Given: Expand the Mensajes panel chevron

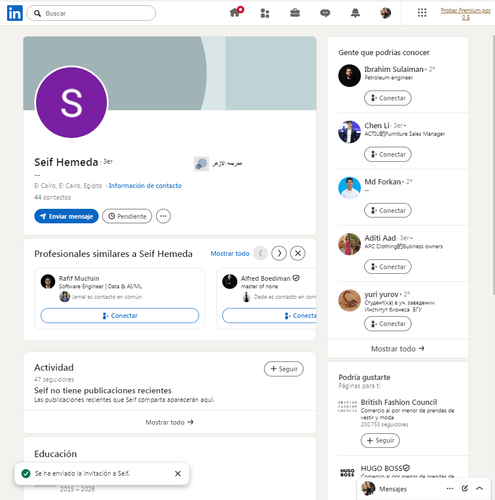Looking at the screenshot, I should click(479, 489).
